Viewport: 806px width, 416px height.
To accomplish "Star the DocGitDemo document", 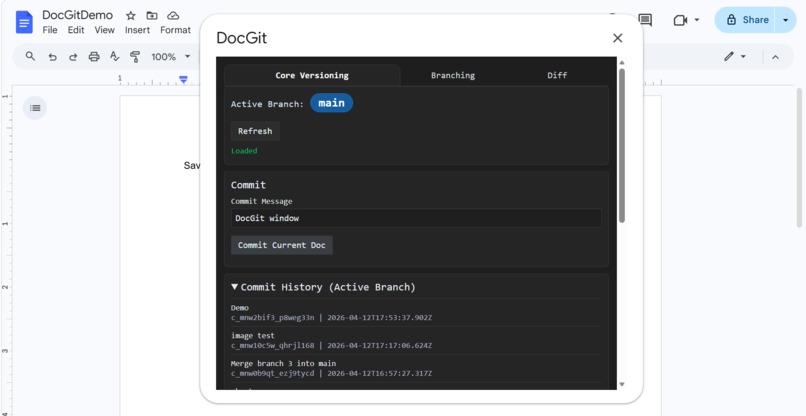I will [131, 15].
